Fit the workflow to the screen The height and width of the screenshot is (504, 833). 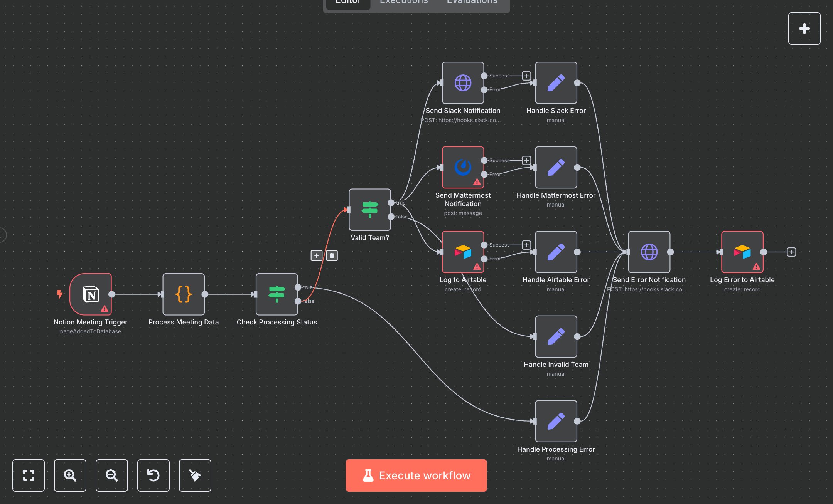[x=29, y=475]
